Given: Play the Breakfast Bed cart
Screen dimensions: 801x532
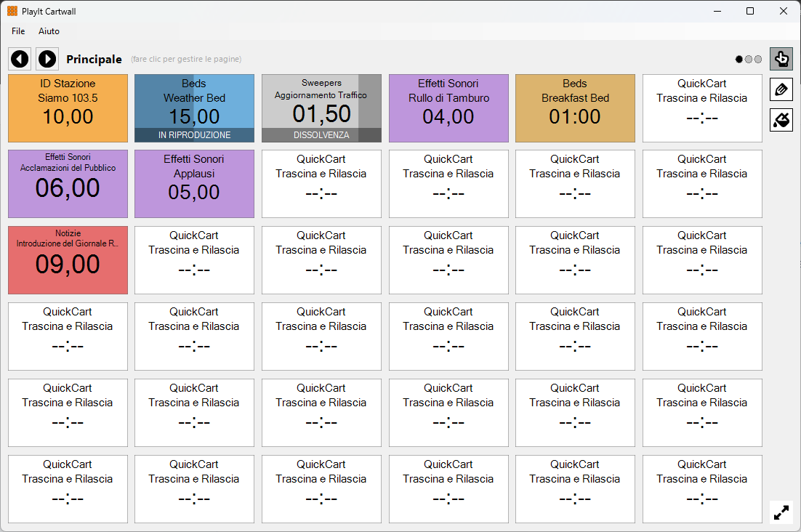Looking at the screenshot, I should pyautogui.click(x=575, y=108).
